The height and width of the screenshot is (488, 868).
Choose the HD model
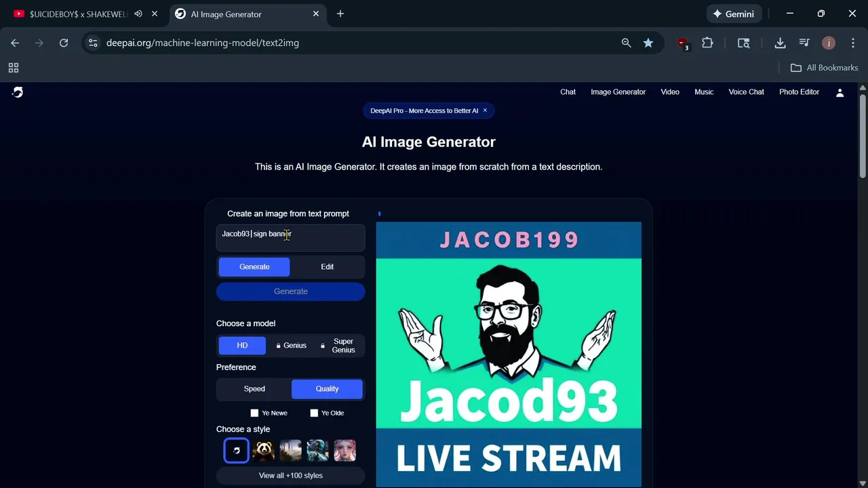(242, 346)
